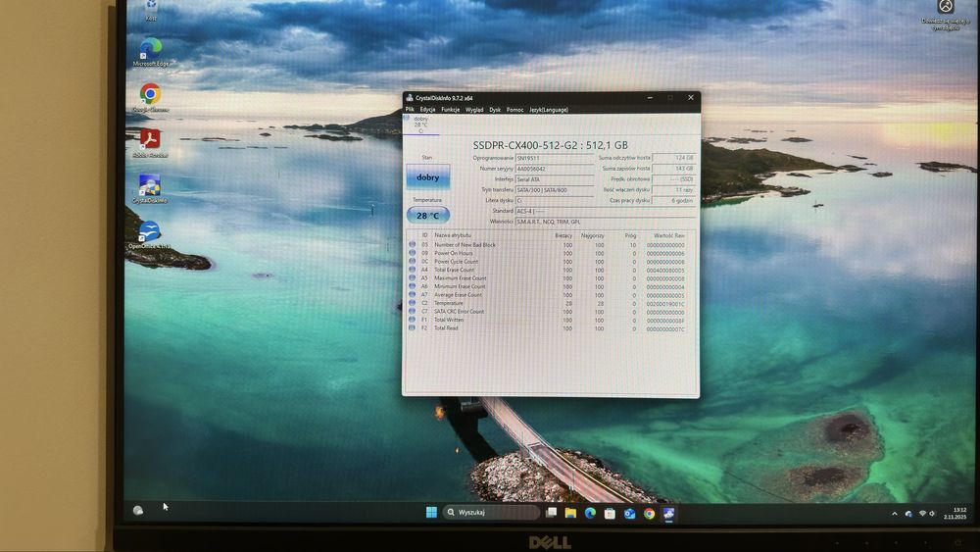Click the status icon for SATA CRC Error Count
Image resolution: width=980 pixels, height=552 pixels.
click(x=412, y=311)
